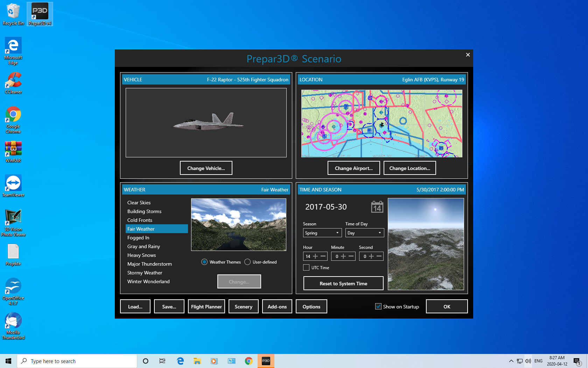Open the Add-ons dialog

277,306
